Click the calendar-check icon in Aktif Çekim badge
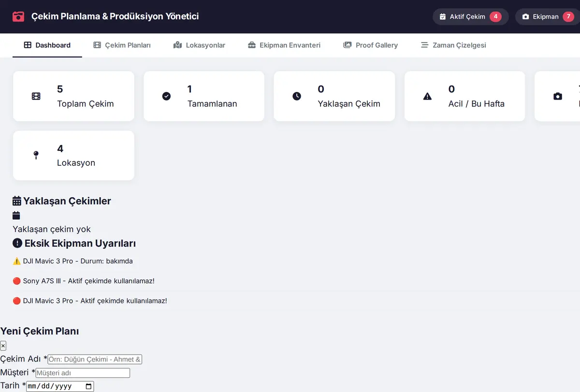Image resolution: width=580 pixels, height=392 pixels. 443,16
